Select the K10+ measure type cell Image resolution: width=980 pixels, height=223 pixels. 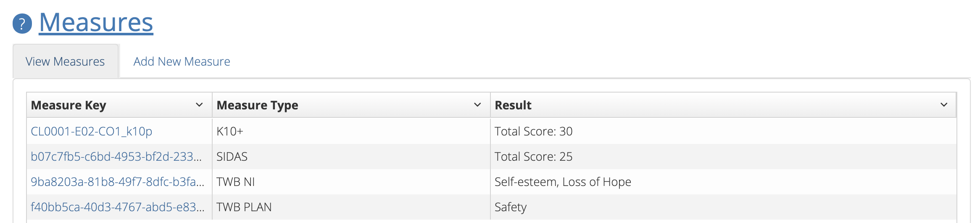pyautogui.click(x=230, y=131)
